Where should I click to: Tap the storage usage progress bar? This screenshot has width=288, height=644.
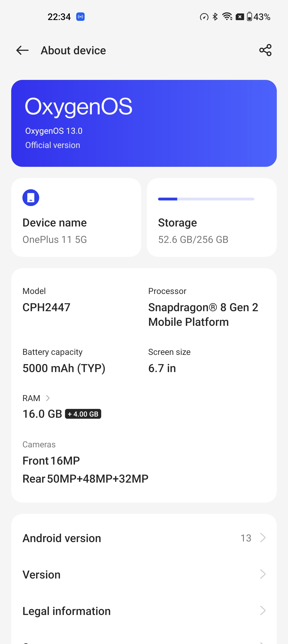206,199
